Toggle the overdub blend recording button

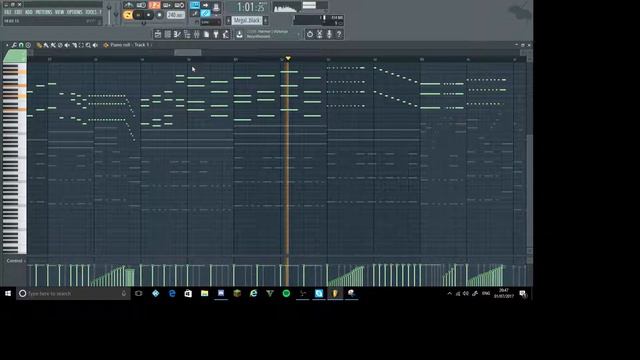tap(167, 5)
